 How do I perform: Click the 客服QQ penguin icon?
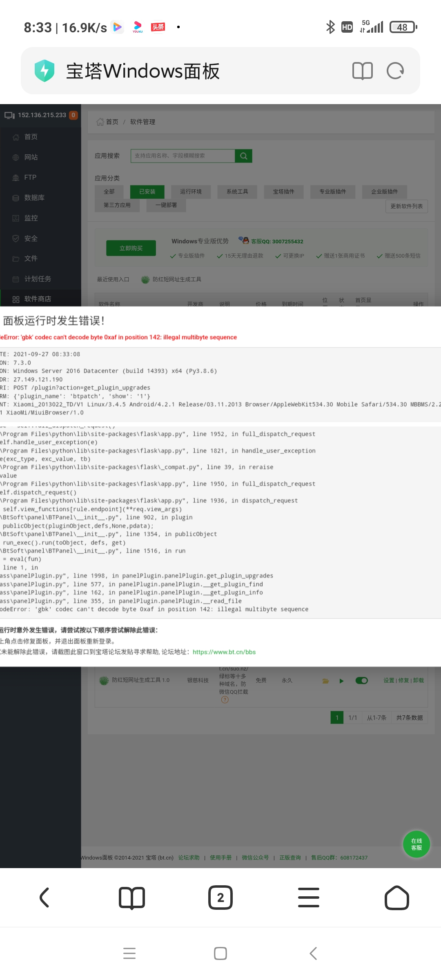(244, 241)
